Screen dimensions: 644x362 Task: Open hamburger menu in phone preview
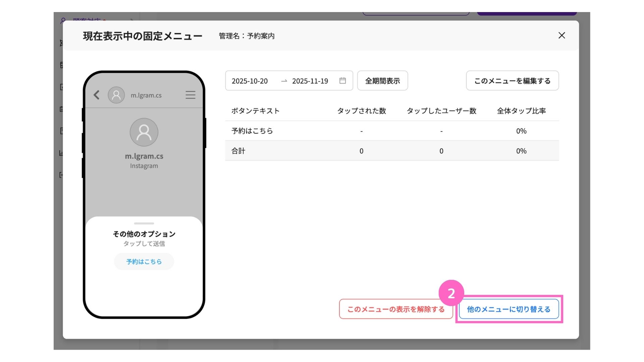point(190,95)
